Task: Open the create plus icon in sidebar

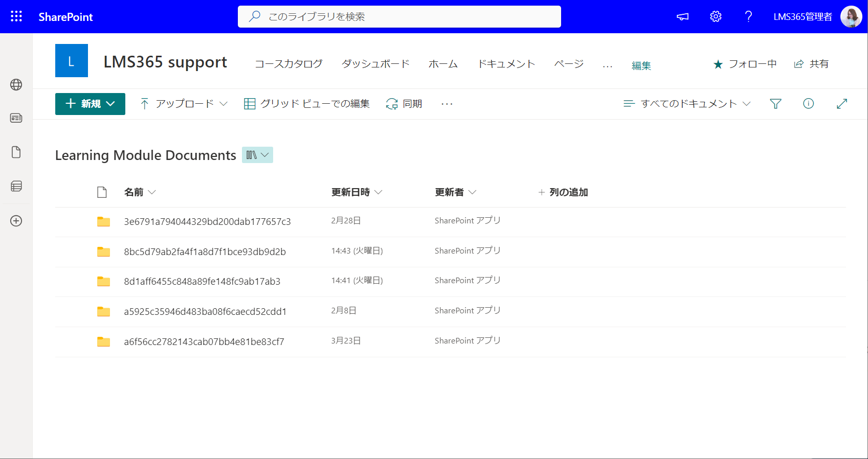Action: coord(16,221)
